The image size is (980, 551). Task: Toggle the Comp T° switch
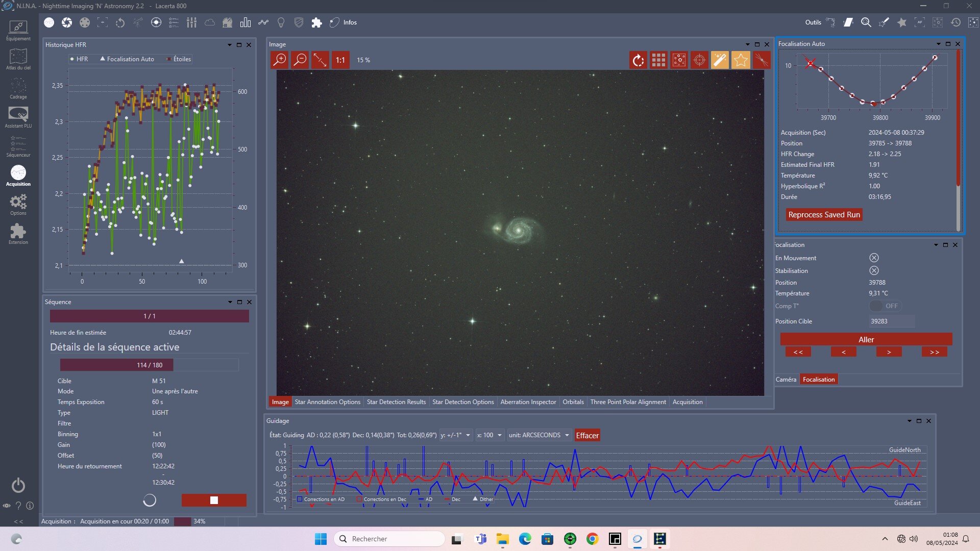tap(885, 306)
